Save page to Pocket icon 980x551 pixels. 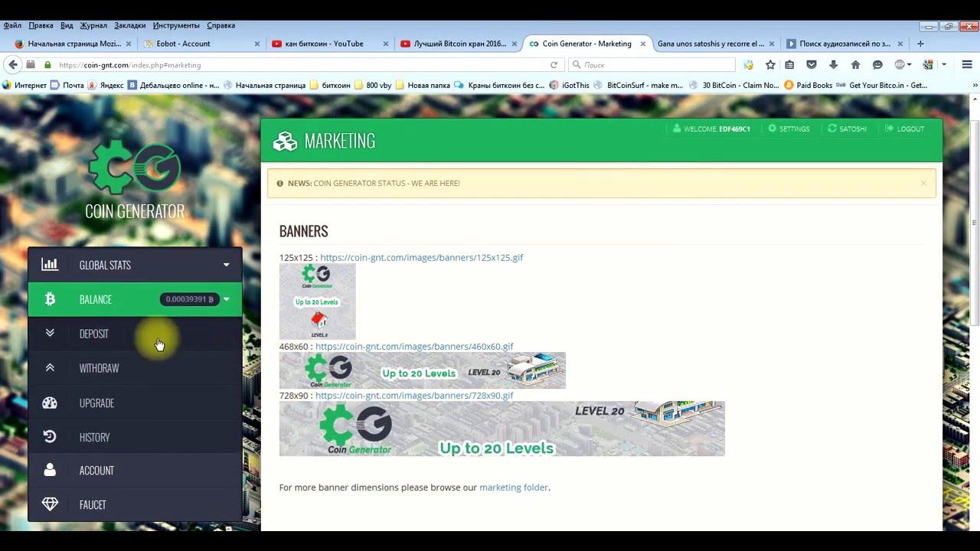coord(812,65)
